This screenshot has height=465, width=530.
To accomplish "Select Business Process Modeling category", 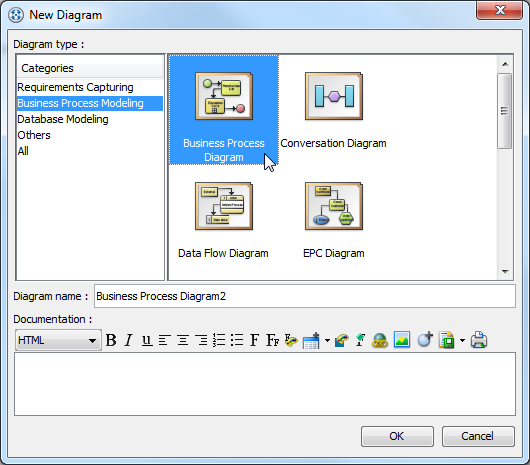I will click(x=90, y=103).
